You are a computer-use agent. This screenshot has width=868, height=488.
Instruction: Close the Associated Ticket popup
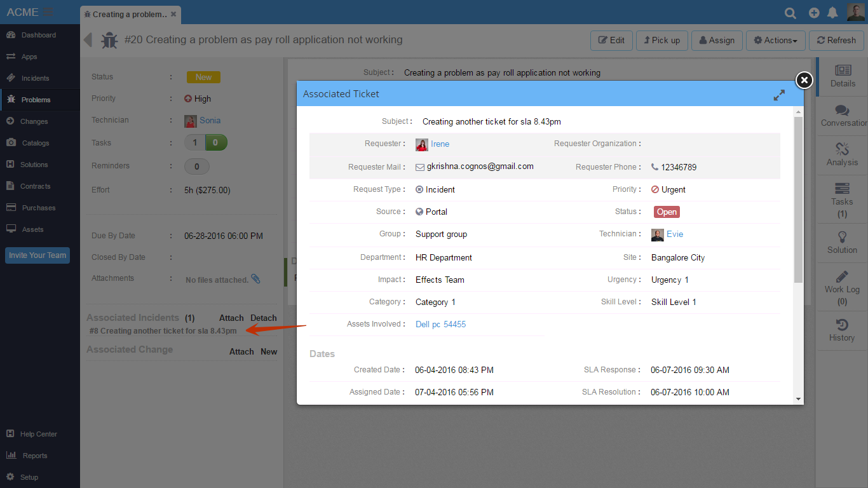[804, 80]
